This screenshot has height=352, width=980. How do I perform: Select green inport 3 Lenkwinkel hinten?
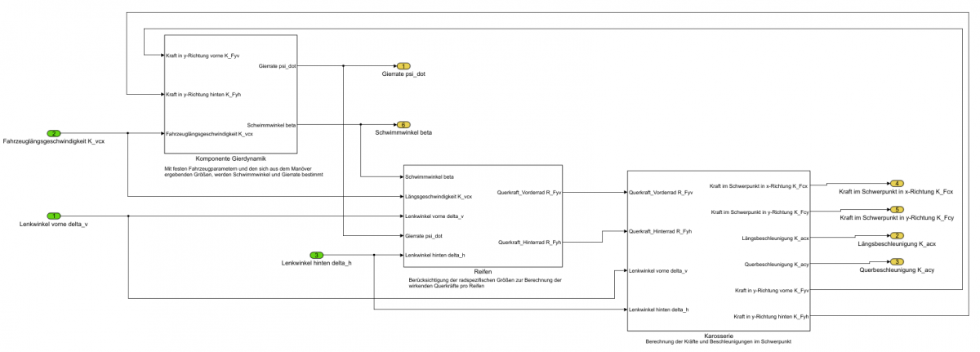click(318, 255)
